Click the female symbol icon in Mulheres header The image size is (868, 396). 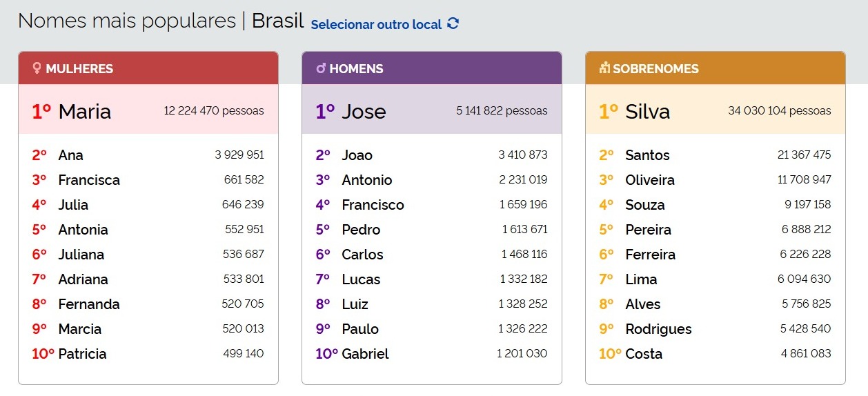pyautogui.click(x=37, y=68)
